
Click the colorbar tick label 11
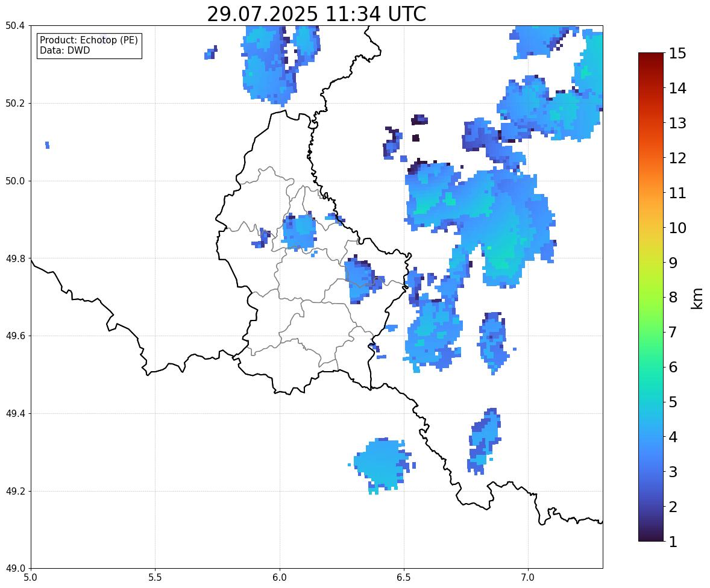coord(677,193)
